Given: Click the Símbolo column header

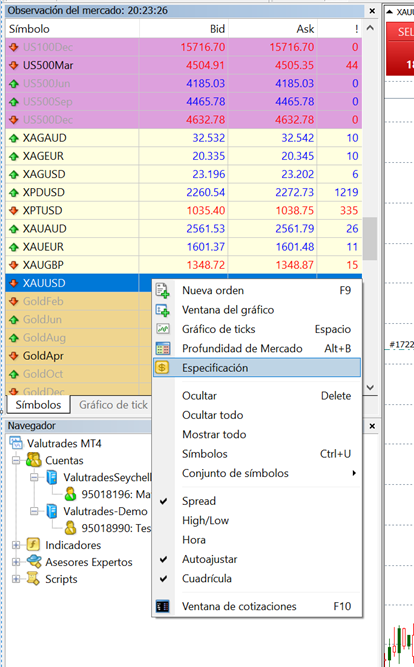Looking at the screenshot, I should (72, 29).
